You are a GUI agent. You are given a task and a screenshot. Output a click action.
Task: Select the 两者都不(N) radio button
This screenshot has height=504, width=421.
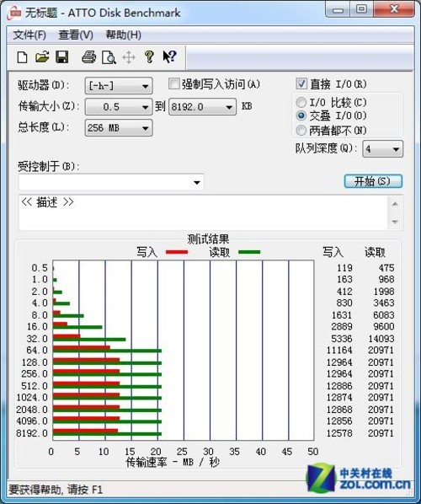301,130
